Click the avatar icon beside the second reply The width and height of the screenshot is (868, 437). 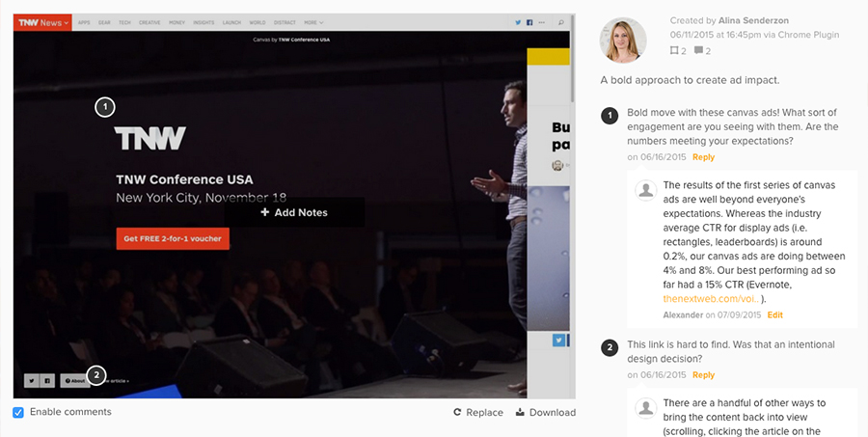645,408
